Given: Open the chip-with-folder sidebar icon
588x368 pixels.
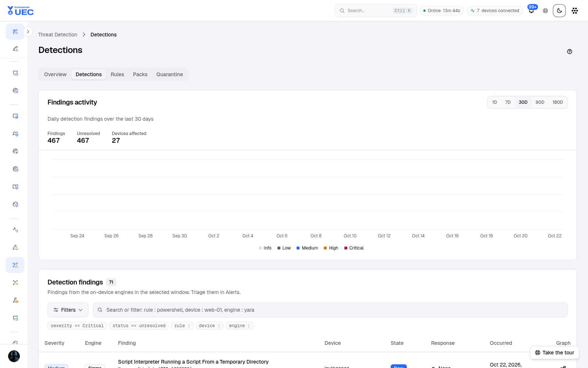Looking at the screenshot, I should (15, 169).
